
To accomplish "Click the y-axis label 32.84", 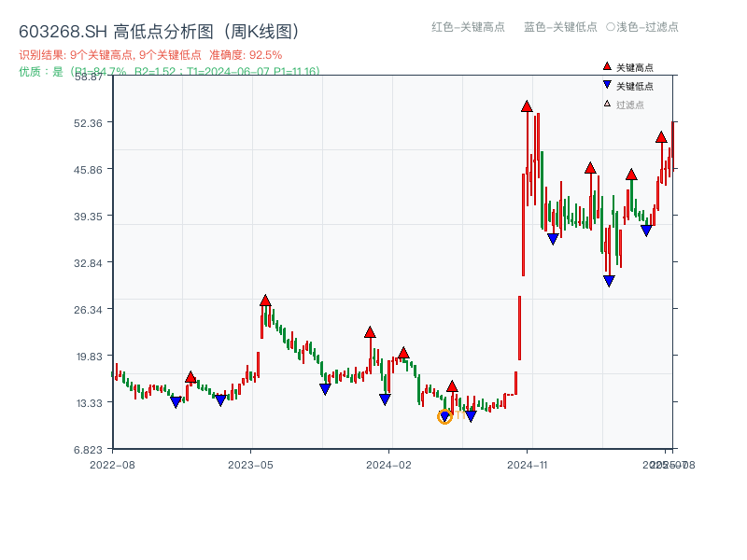I will 88,263.
